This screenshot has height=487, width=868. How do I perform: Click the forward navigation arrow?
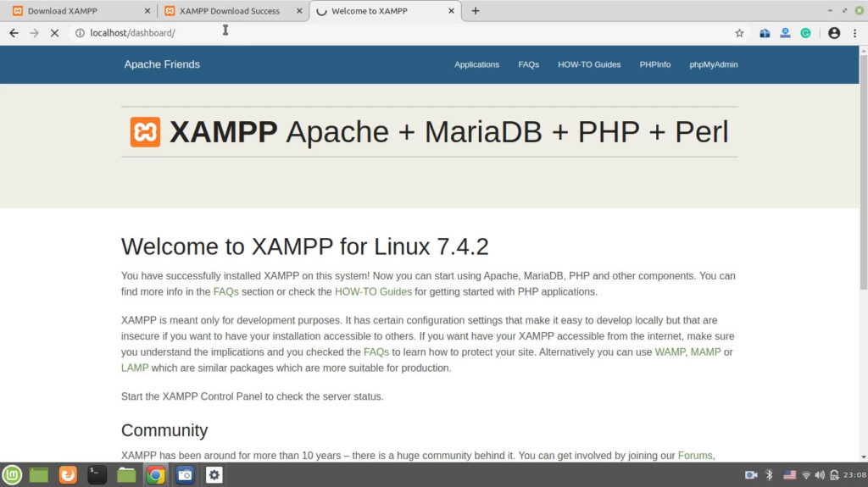click(34, 33)
